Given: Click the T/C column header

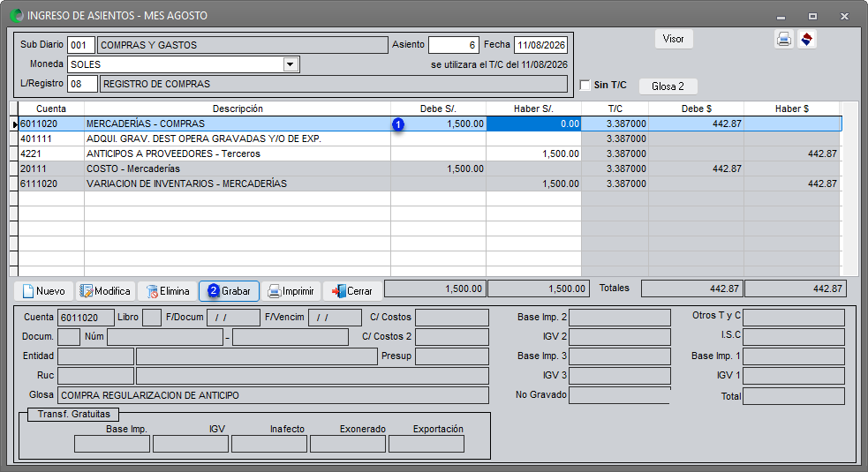Looking at the screenshot, I should point(615,109).
